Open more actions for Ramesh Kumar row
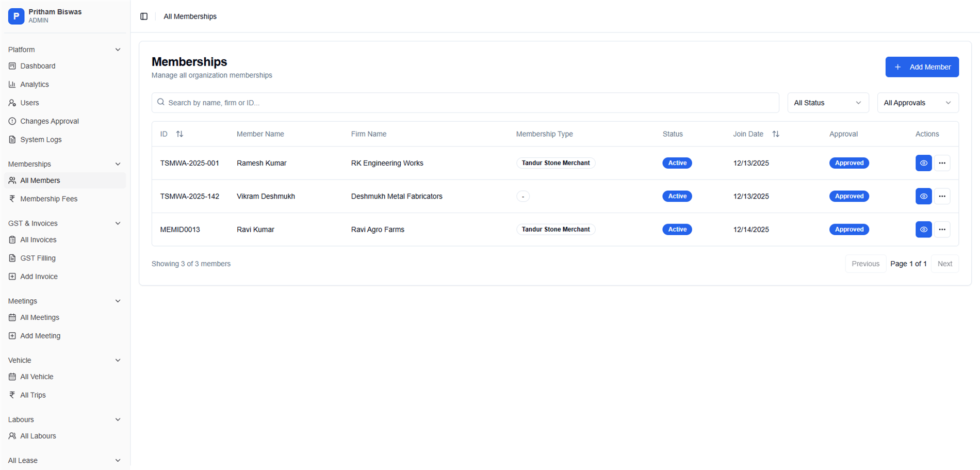This screenshot has width=980, height=470. point(942,163)
